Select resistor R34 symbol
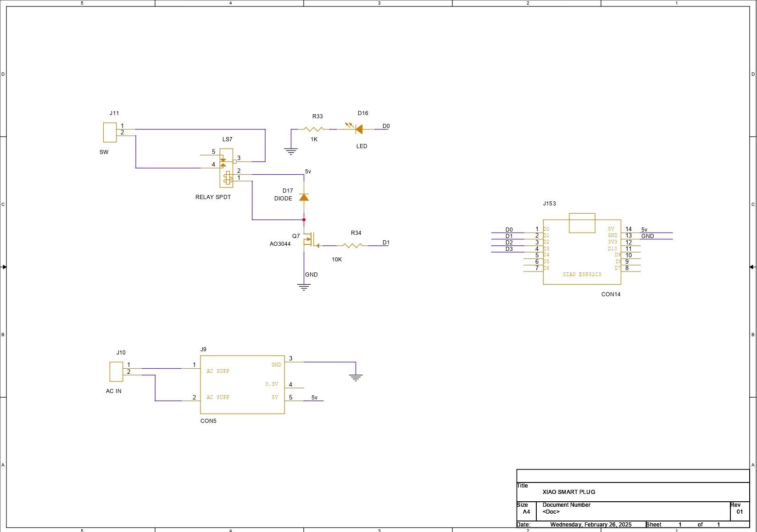 click(353, 246)
